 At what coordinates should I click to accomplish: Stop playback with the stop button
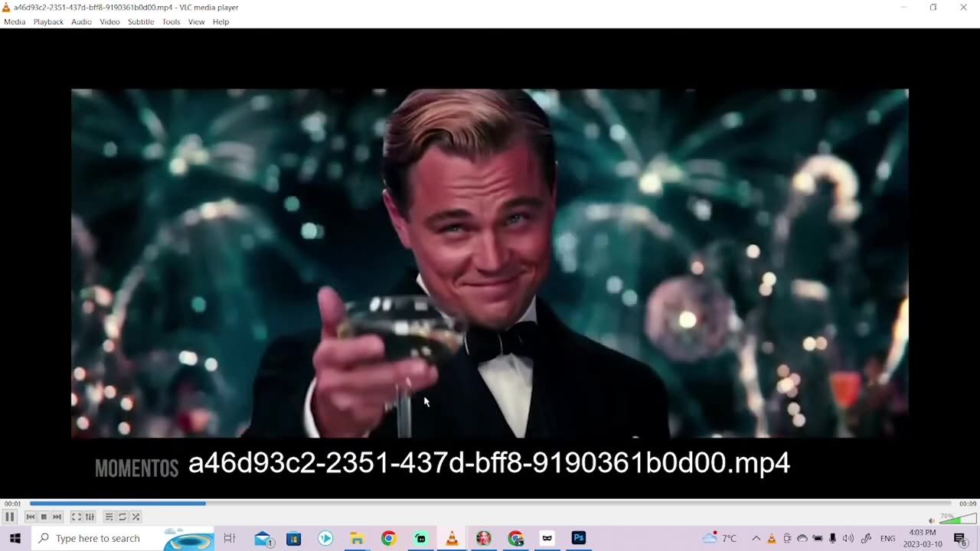(x=44, y=517)
